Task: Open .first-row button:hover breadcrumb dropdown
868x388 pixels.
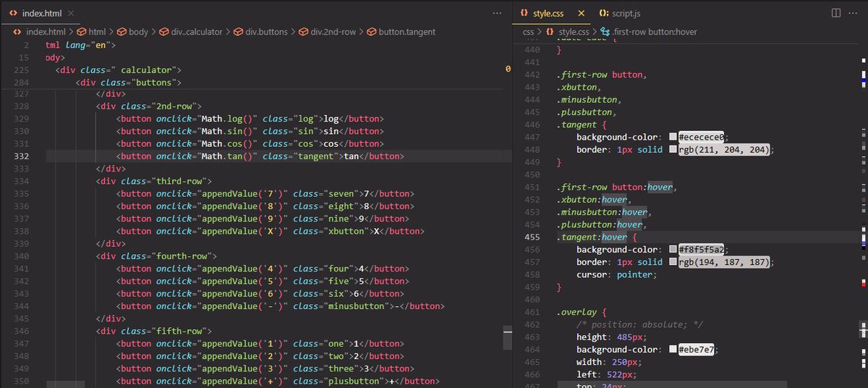Action: tap(654, 32)
